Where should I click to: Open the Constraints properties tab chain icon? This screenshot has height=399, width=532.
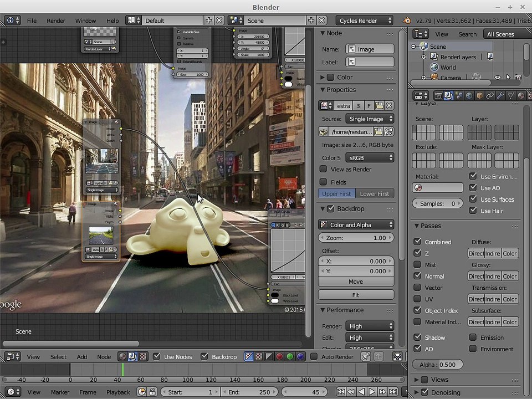point(490,96)
